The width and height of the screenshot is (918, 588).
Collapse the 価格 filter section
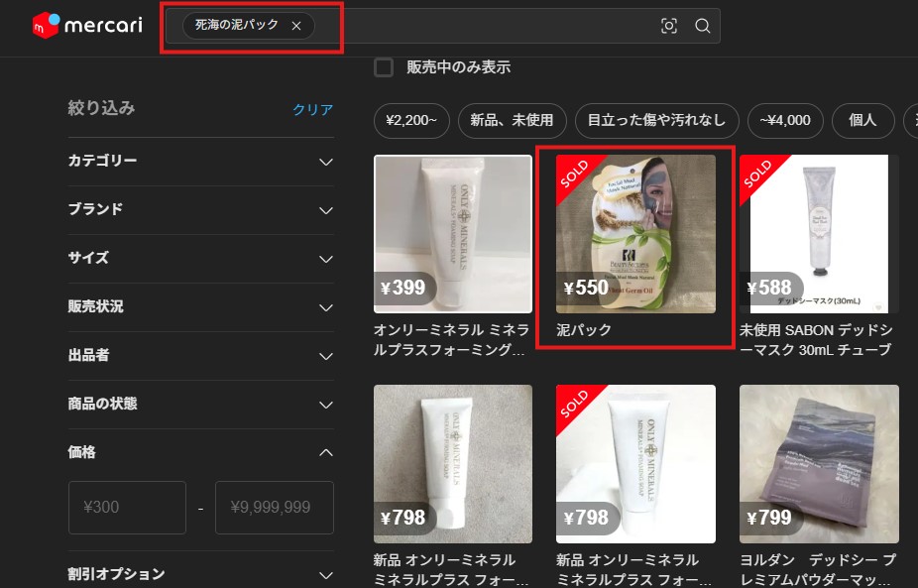[200, 452]
